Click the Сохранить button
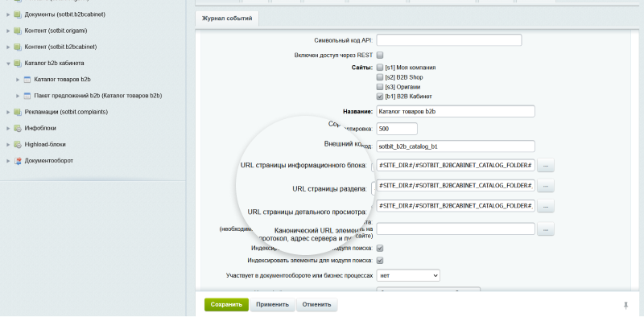The image size is (644, 317). [227, 305]
